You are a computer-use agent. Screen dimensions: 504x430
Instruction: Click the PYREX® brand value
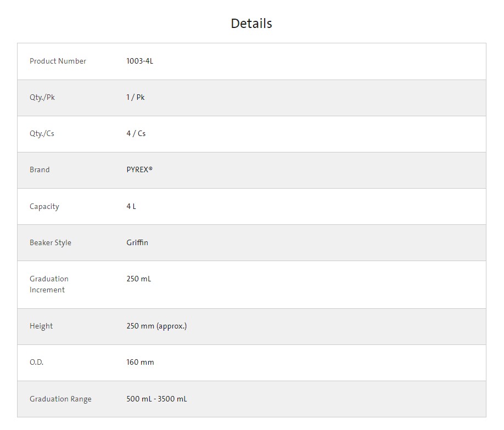(x=139, y=170)
